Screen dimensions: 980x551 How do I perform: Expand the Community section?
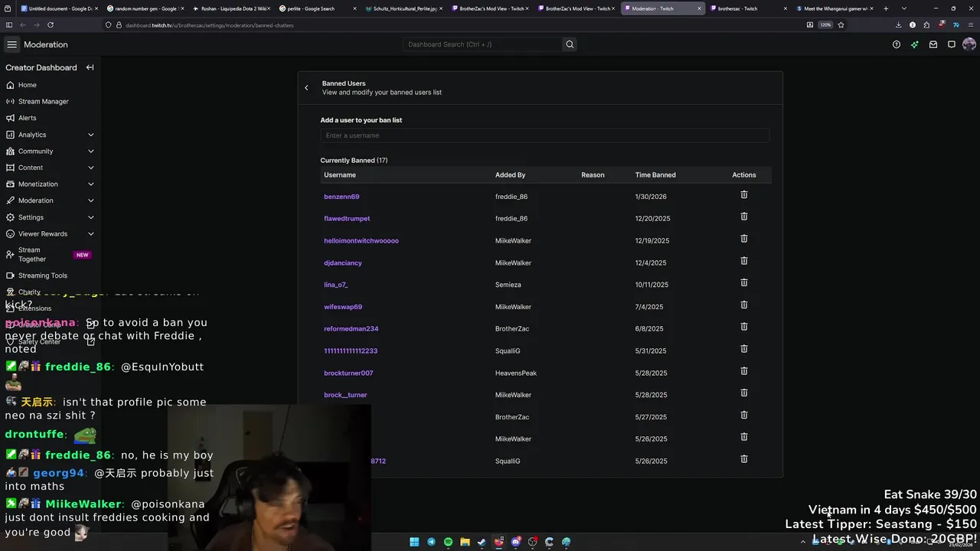pos(51,151)
